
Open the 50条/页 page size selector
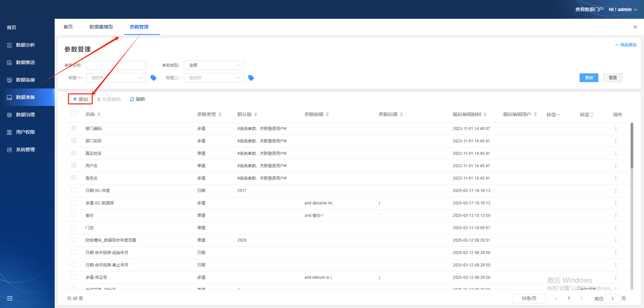(529, 298)
